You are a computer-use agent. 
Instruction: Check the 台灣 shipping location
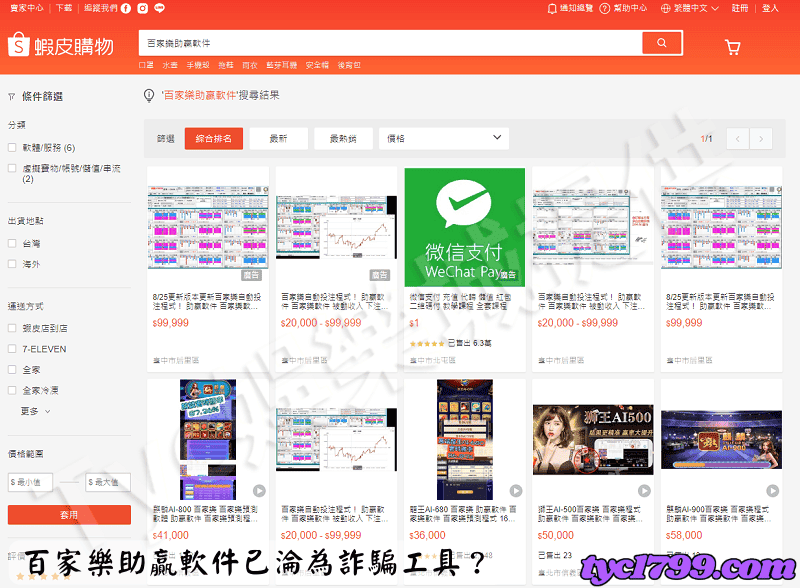[12, 243]
